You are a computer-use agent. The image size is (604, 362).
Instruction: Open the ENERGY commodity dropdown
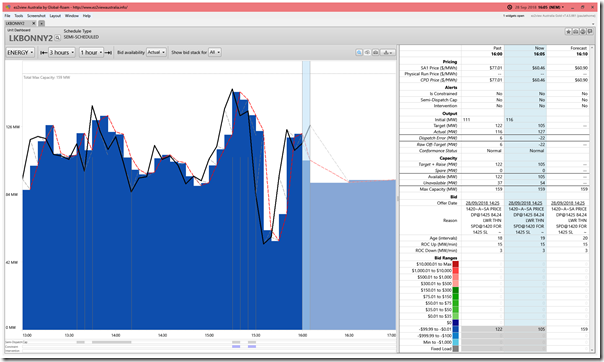click(x=20, y=52)
